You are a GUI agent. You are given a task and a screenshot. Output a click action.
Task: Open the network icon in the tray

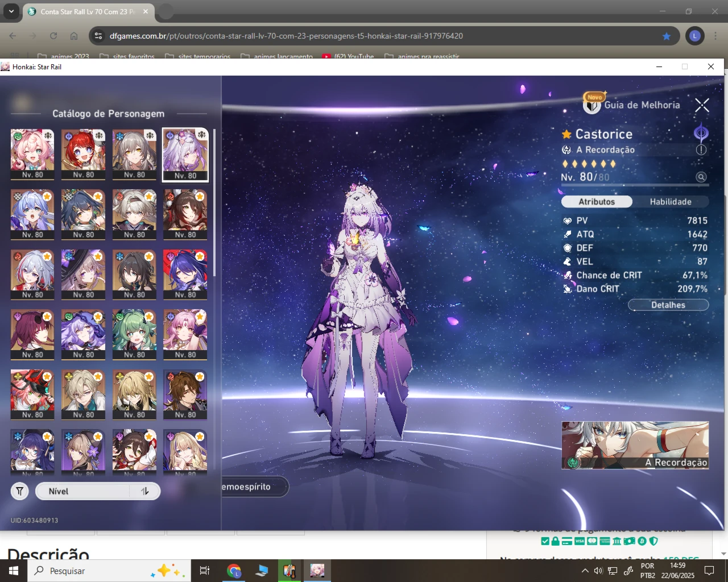(613, 571)
